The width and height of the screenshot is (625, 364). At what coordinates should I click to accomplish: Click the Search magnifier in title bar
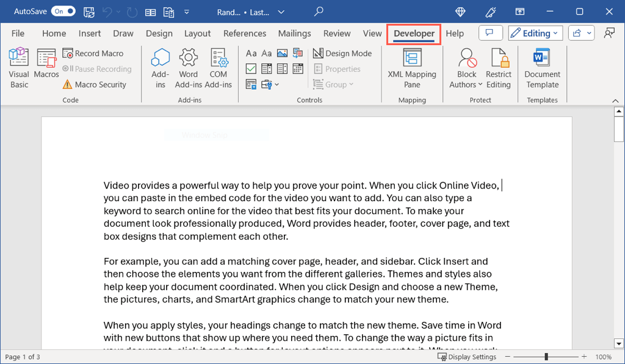click(319, 12)
